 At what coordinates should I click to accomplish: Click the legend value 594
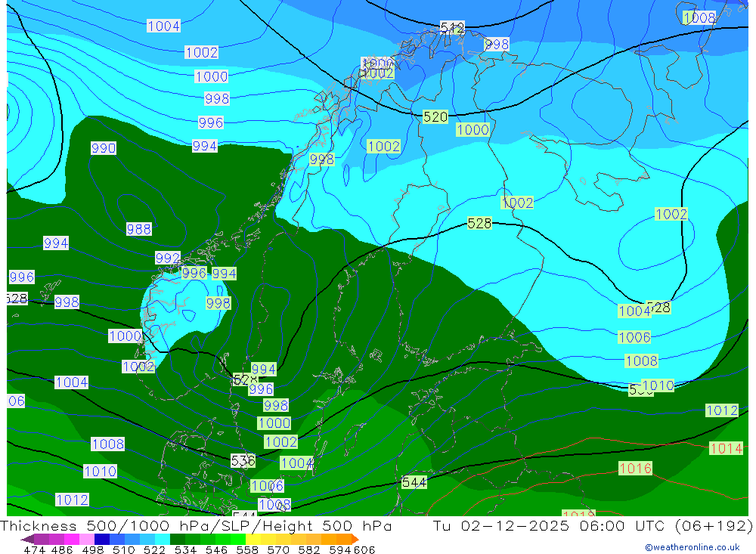340,550
